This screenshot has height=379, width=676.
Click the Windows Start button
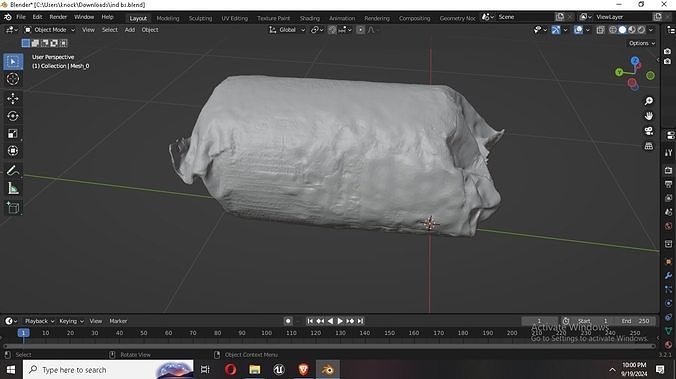click(10, 370)
